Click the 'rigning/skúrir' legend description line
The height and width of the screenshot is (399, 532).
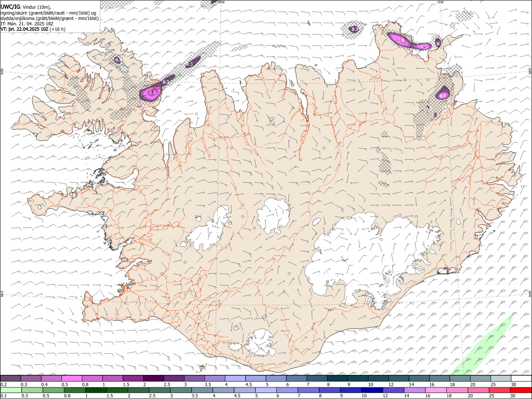tap(49, 12)
